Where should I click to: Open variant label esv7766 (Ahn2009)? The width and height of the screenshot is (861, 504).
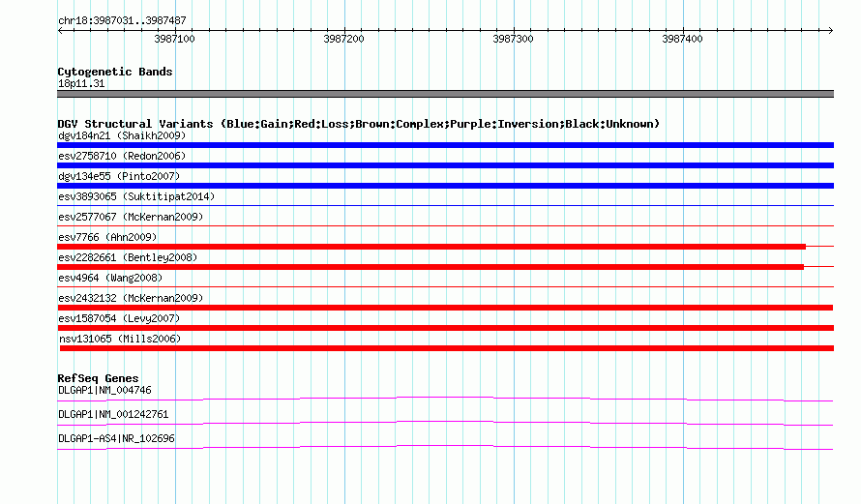(x=107, y=237)
